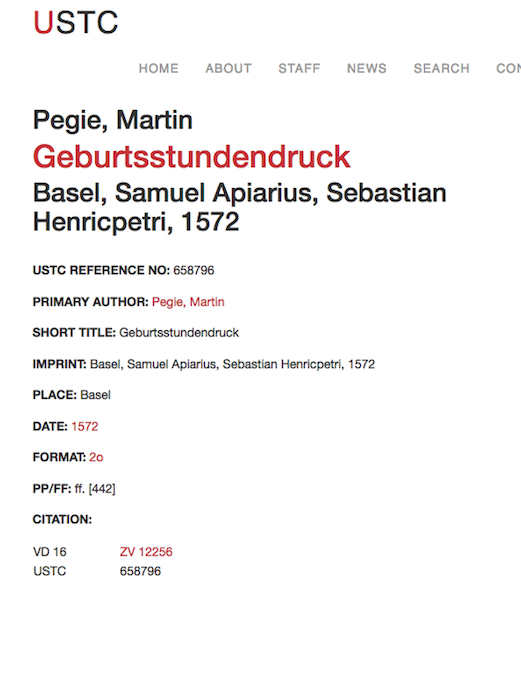Click the short title value Geburtsstundendruck
This screenshot has width=521, height=700.
pos(179,333)
